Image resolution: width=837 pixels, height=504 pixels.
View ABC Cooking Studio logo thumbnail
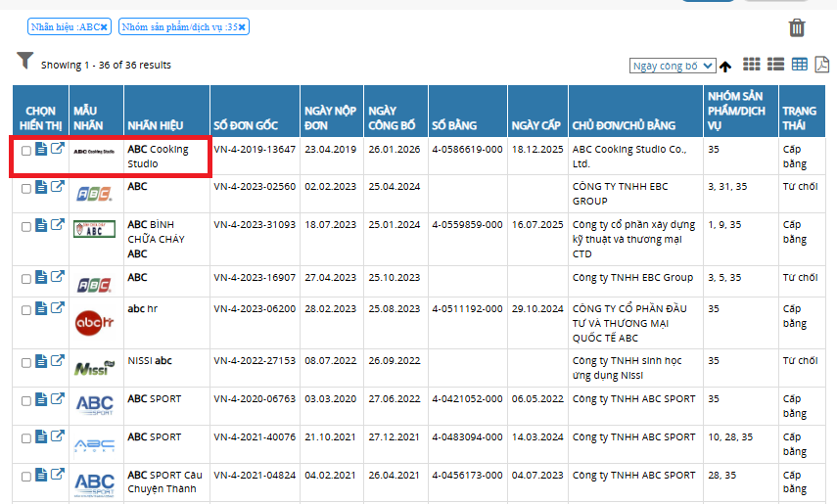(x=94, y=152)
